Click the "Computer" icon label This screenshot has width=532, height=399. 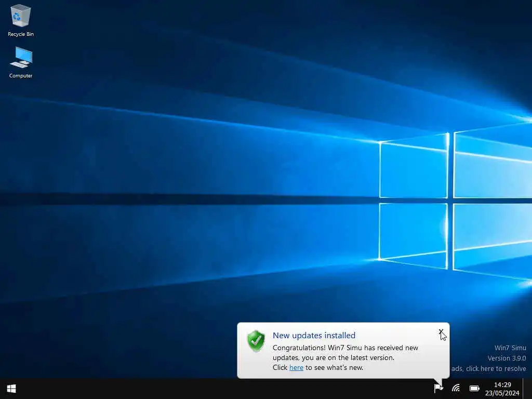click(x=21, y=76)
